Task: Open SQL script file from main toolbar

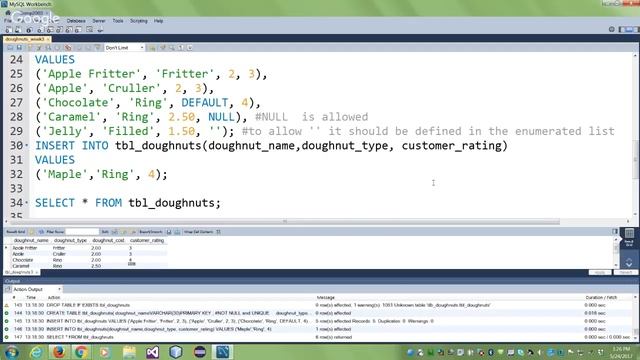Action: pyautogui.click(x=18, y=30)
